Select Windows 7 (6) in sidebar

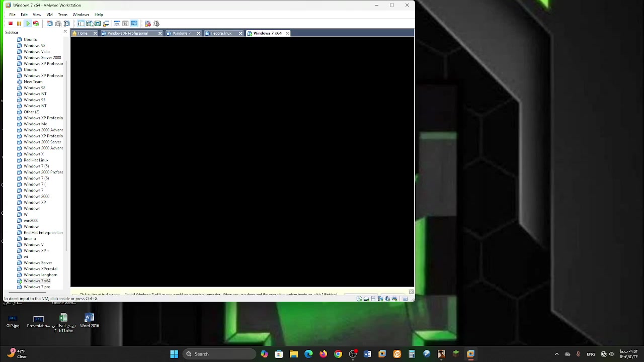pos(36,178)
